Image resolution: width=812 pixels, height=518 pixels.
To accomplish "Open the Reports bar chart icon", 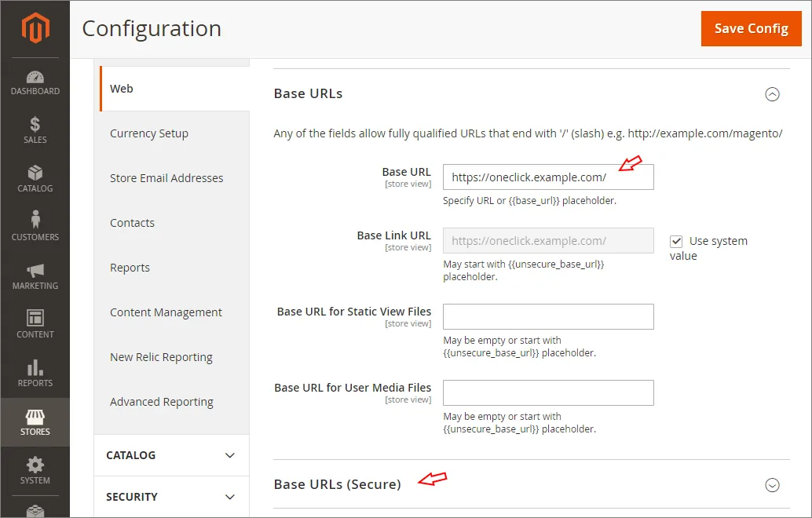I will (x=35, y=367).
